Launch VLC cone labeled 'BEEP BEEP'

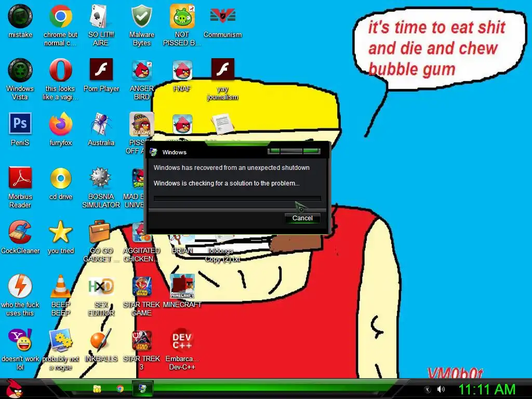point(60,286)
